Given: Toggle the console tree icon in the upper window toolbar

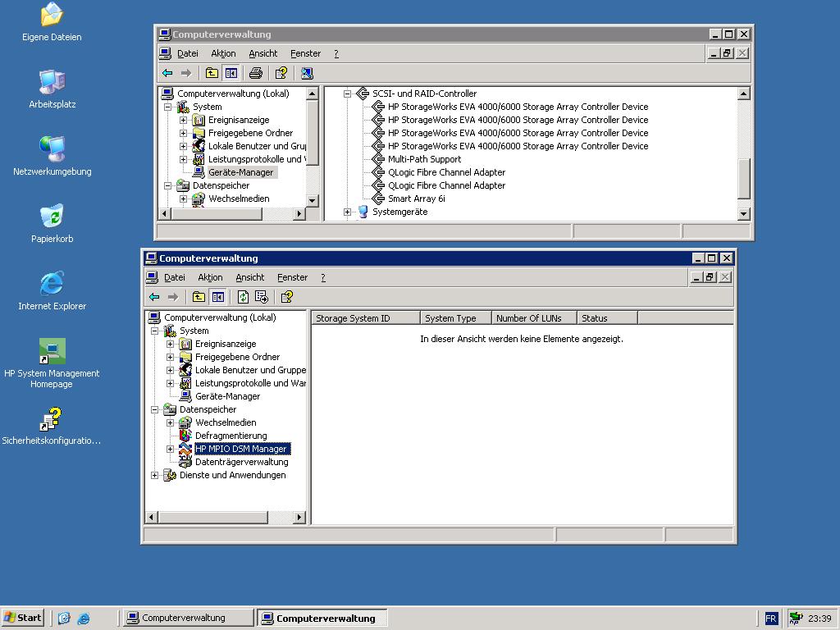Looking at the screenshot, I should [231, 73].
